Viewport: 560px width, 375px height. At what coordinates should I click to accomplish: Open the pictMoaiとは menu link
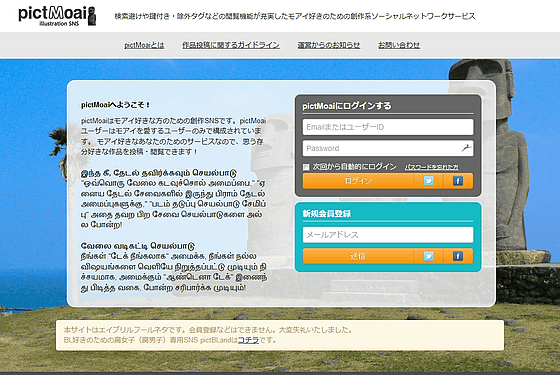click(x=144, y=45)
